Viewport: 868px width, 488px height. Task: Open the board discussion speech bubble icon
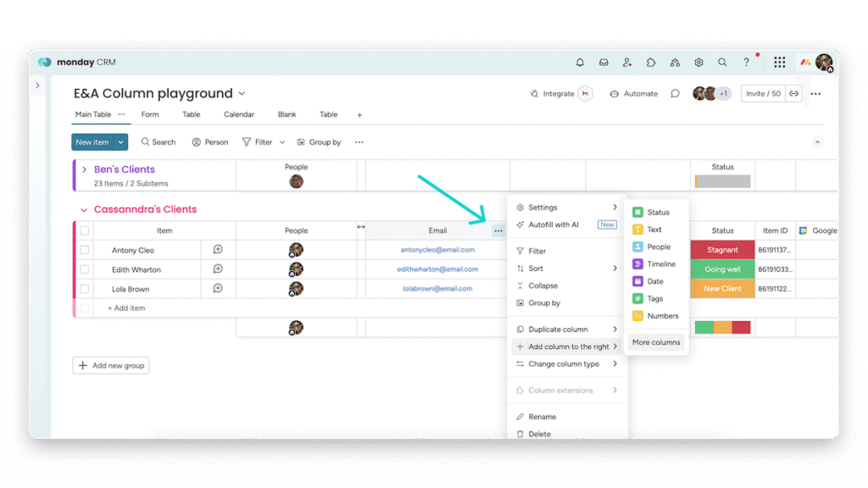675,93
